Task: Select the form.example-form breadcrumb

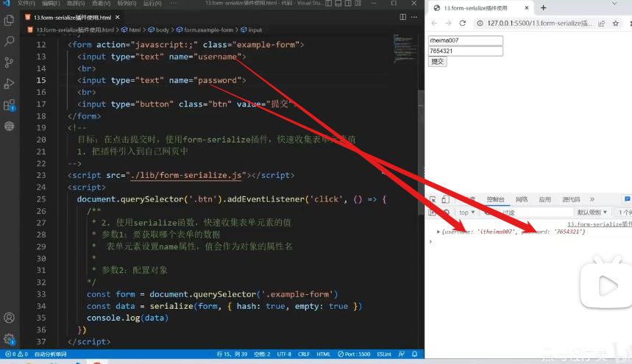Action: click(x=205, y=30)
